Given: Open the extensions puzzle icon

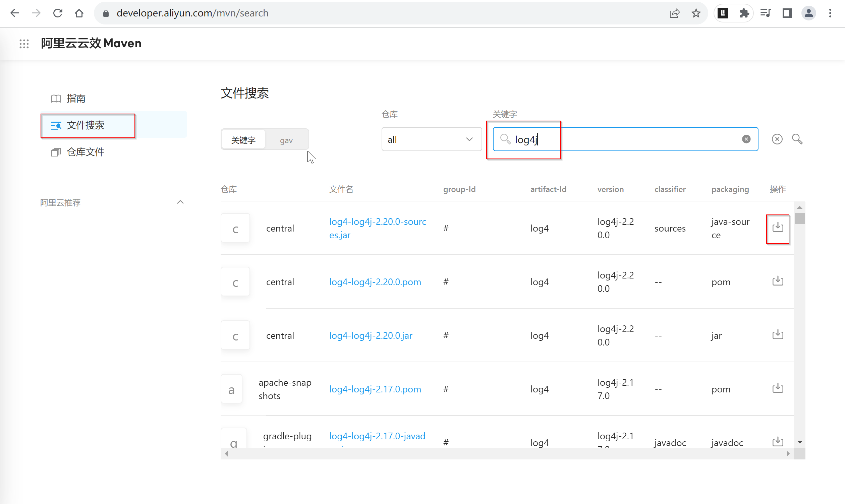Looking at the screenshot, I should [744, 13].
